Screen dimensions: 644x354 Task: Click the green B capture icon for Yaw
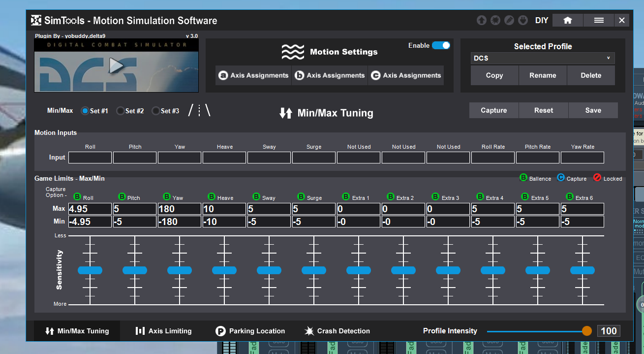click(x=166, y=197)
